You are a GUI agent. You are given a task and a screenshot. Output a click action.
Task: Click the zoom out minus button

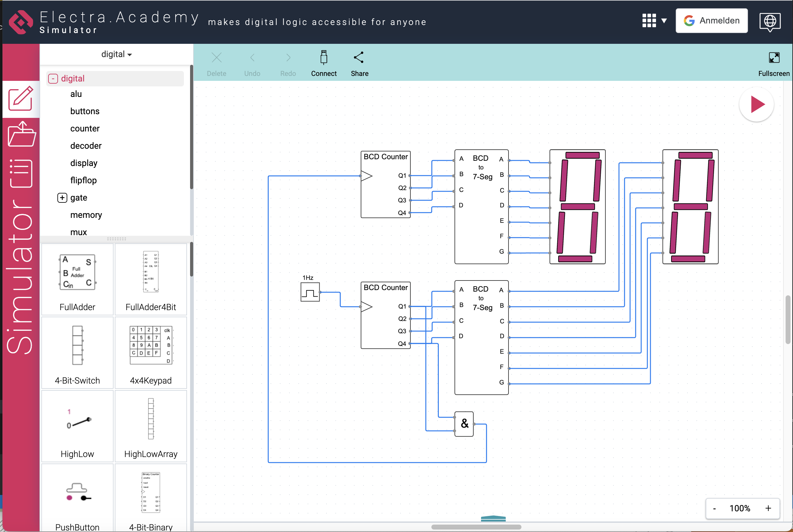click(x=714, y=508)
